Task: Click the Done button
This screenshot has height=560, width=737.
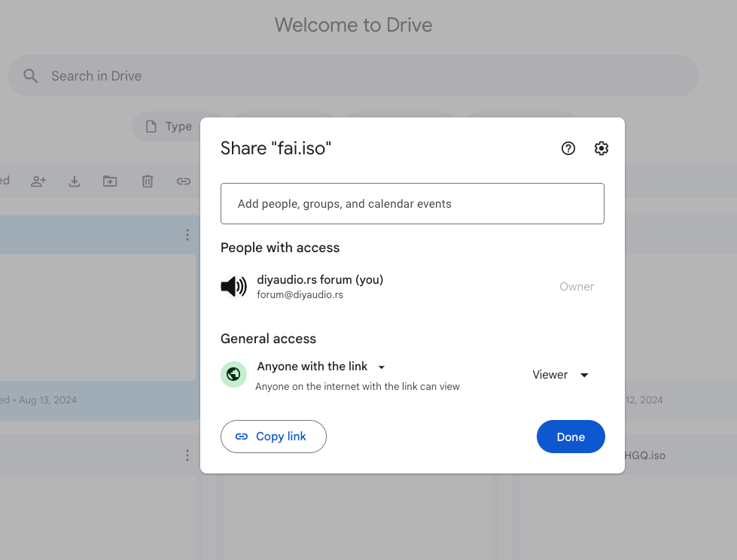Action: point(571,437)
